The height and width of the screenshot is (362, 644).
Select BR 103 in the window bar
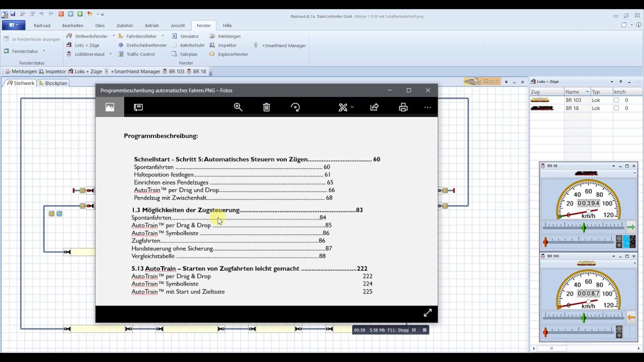pyautogui.click(x=173, y=71)
